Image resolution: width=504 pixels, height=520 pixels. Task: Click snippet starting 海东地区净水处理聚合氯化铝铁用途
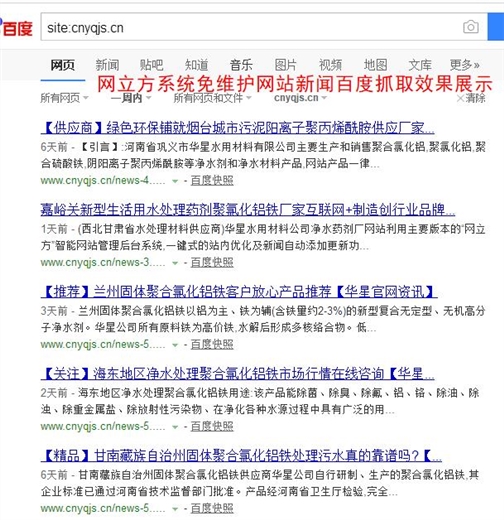tap(260, 401)
